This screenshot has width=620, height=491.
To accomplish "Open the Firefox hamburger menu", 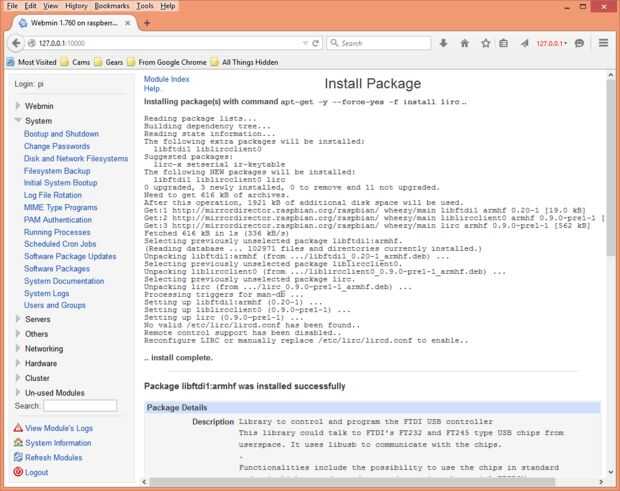I will [x=603, y=43].
